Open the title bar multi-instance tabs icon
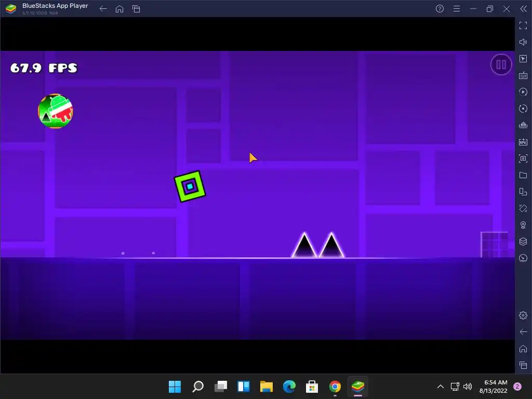 (136, 9)
